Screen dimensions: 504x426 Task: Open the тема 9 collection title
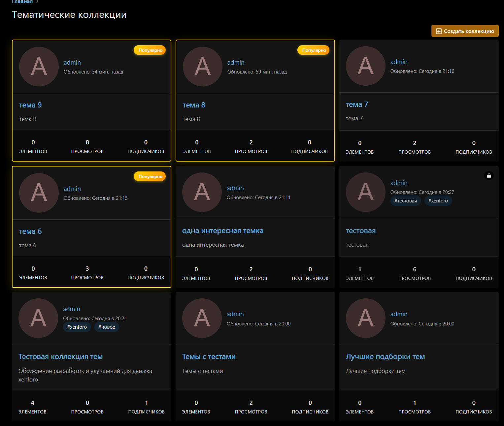point(30,105)
